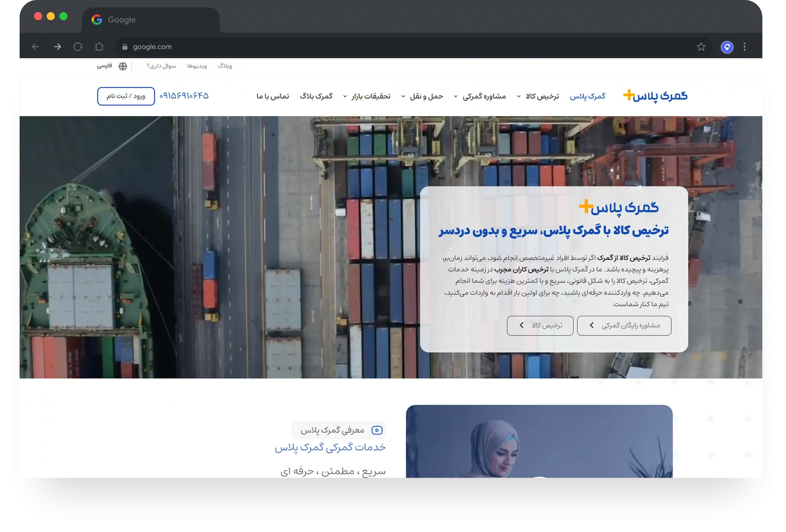This screenshot has width=786, height=532.
Task: Click the ترخیص کالا hero button
Action: coord(540,326)
